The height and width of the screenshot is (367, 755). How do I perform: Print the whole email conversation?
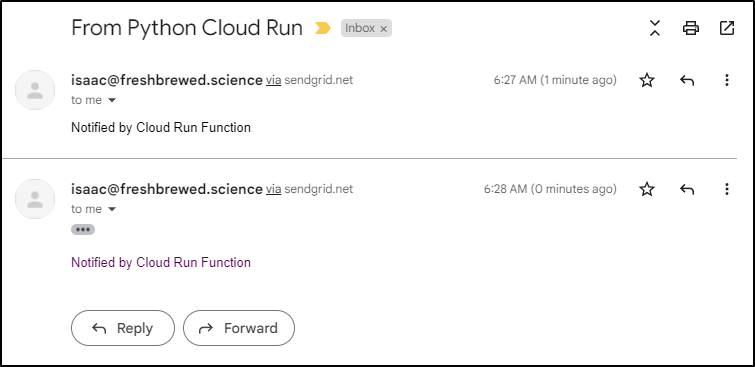(x=690, y=28)
